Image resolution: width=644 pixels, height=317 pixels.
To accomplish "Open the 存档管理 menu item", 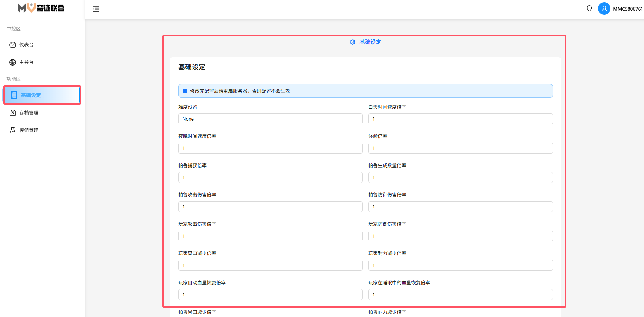I will [x=29, y=113].
